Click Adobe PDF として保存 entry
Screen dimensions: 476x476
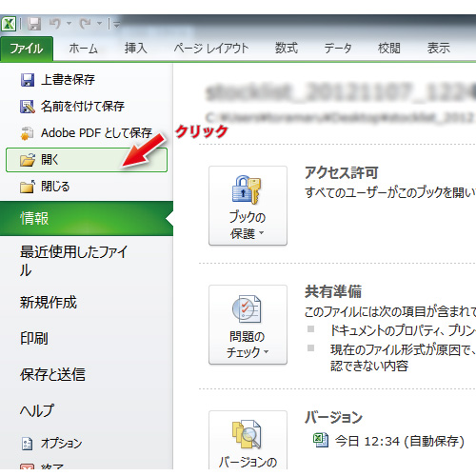tap(86, 133)
